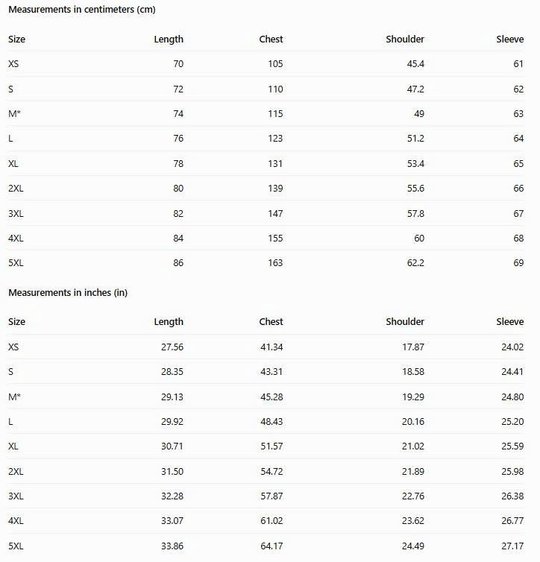
Task: Click the length value 27.56 for XS
Action: (172, 347)
